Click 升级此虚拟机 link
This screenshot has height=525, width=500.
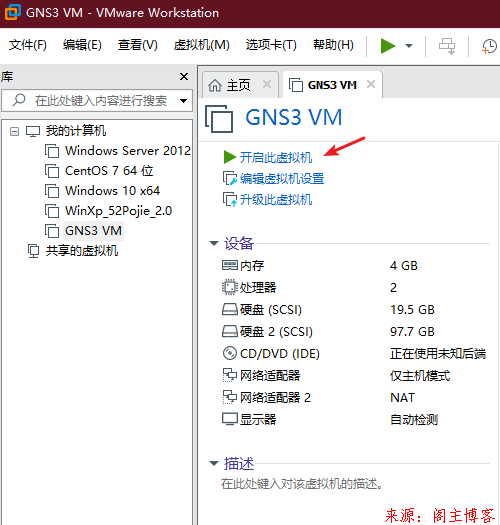coord(276,200)
